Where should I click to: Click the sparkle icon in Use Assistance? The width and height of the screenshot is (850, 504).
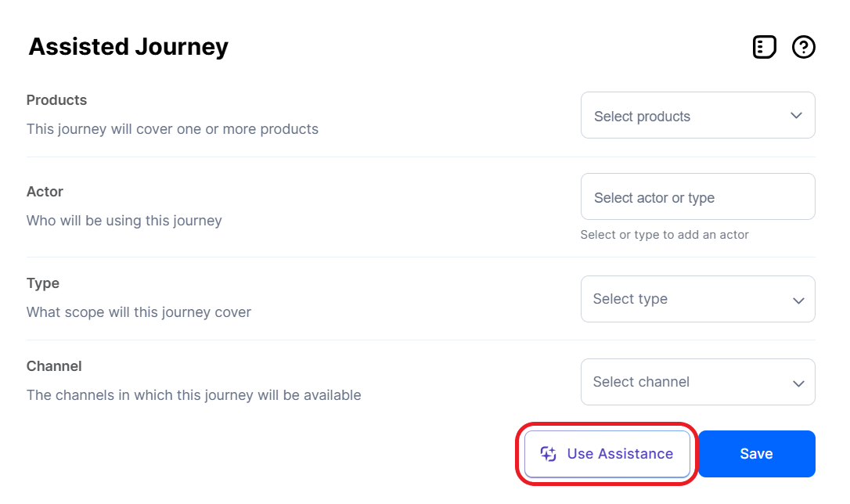[x=549, y=454]
